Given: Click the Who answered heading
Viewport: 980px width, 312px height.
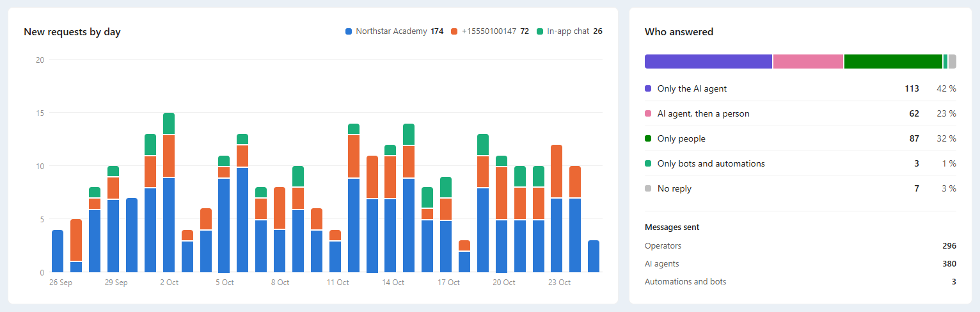Looking at the screenshot, I should coord(679,31).
